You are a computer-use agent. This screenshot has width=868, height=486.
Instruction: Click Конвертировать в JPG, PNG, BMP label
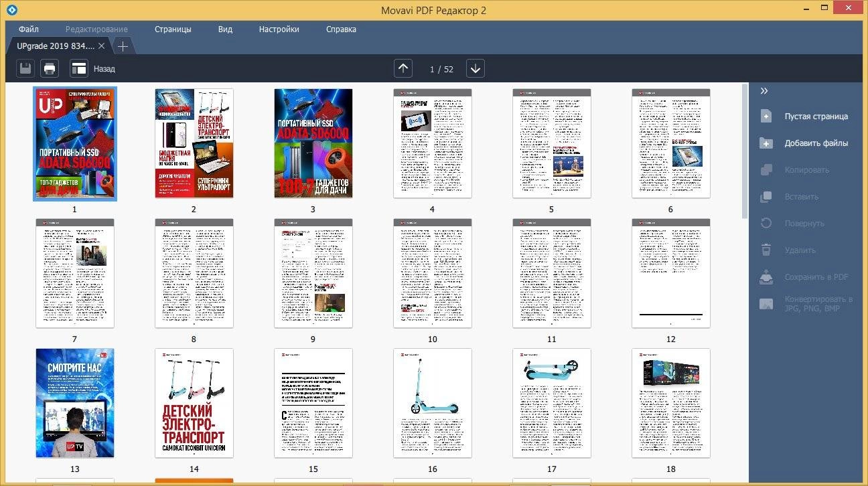coord(818,303)
